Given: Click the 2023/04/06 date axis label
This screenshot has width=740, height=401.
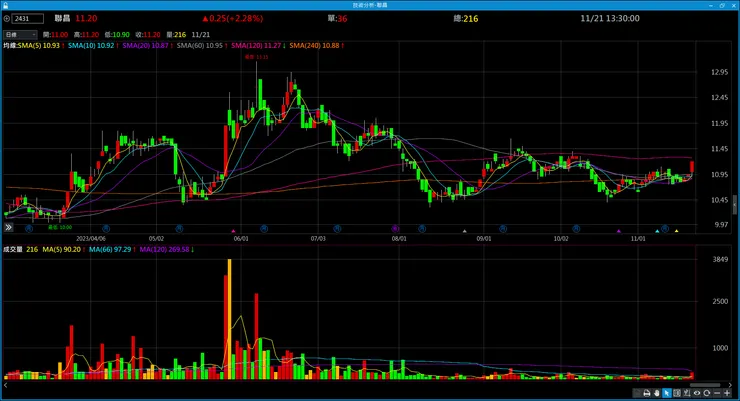Looking at the screenshot, I should point(91,239).
